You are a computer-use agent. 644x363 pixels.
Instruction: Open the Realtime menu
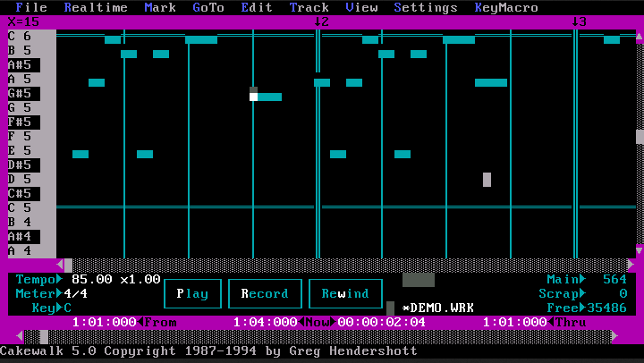[x=96, y=7]
